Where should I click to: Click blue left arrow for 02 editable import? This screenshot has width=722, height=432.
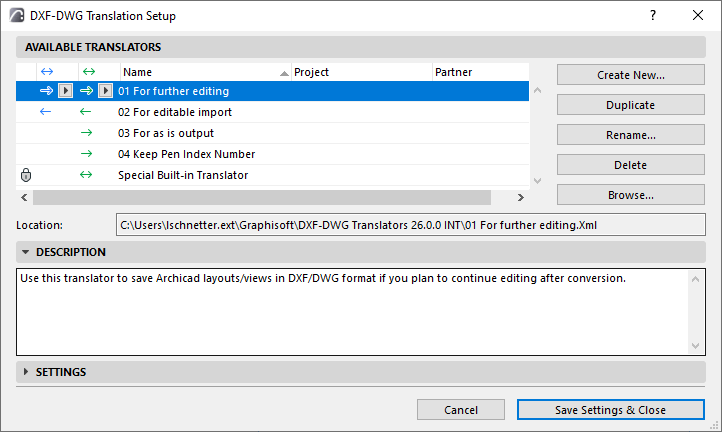pos(46,112)
